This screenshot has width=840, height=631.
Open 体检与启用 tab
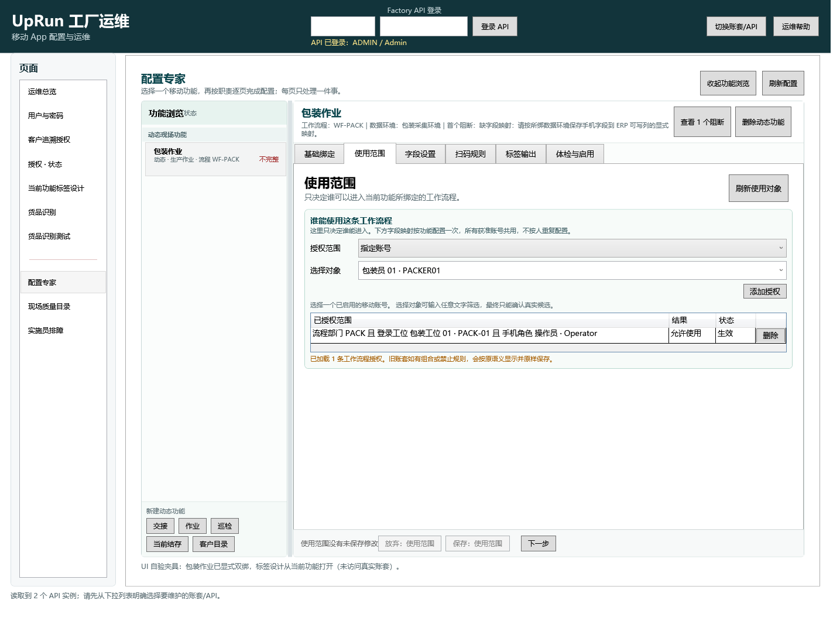575,154
